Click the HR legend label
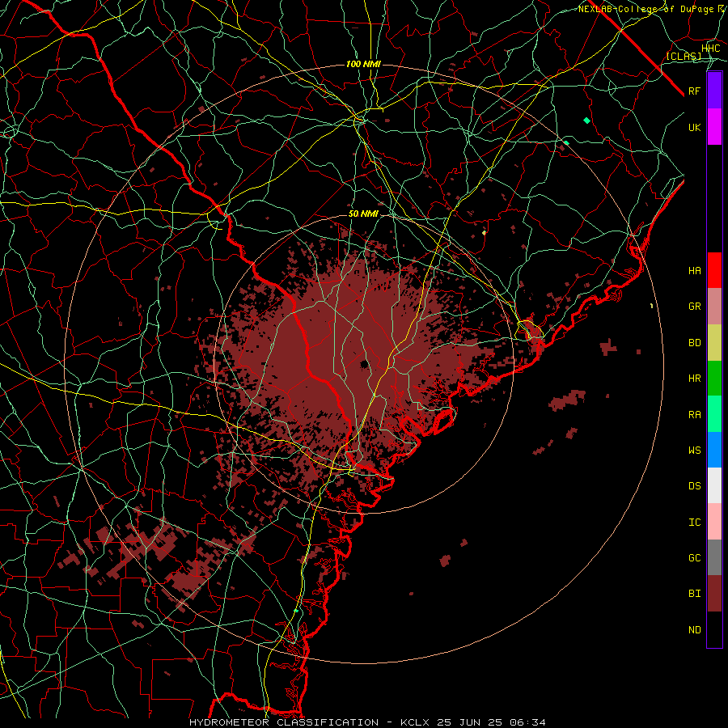This screenshot has height=728, width=728. pos(694,379)
